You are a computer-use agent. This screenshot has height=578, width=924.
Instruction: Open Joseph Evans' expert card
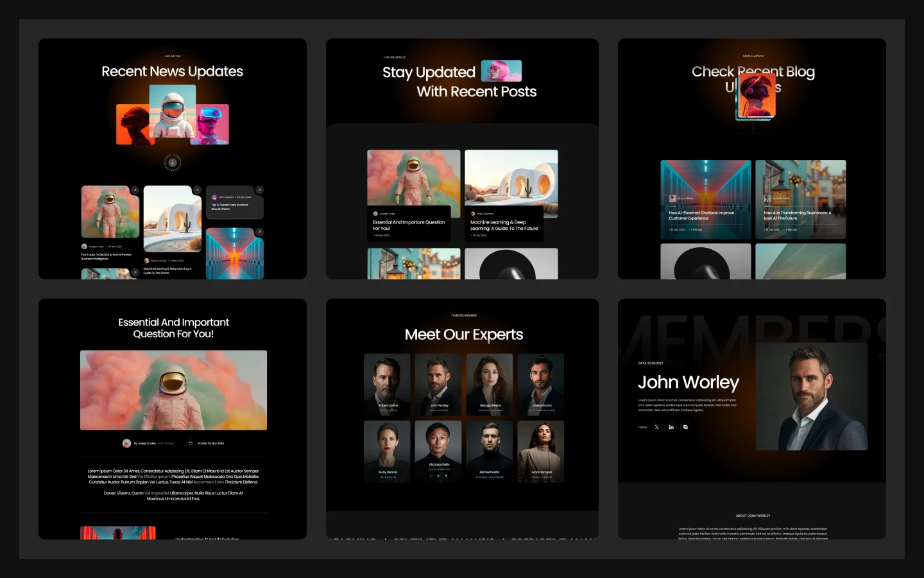(541, 384)
